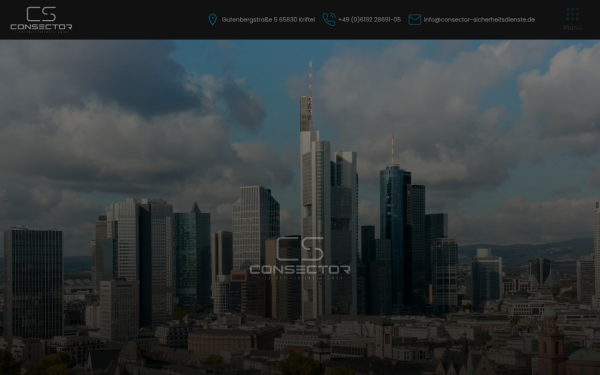Open the address Gutenbergstraße 5 65830 Kriftel

pos(268,20)
